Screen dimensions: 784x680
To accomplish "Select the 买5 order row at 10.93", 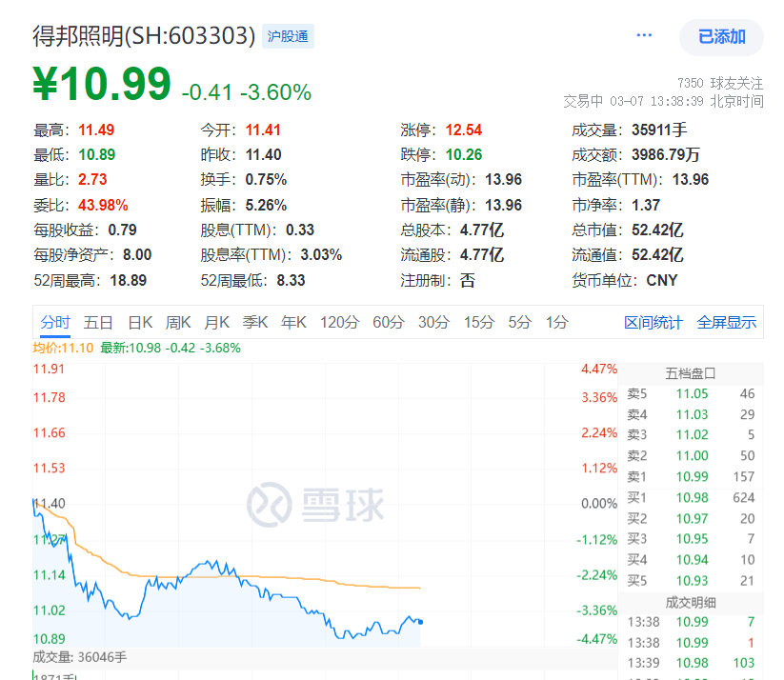I will coord(691,581).
